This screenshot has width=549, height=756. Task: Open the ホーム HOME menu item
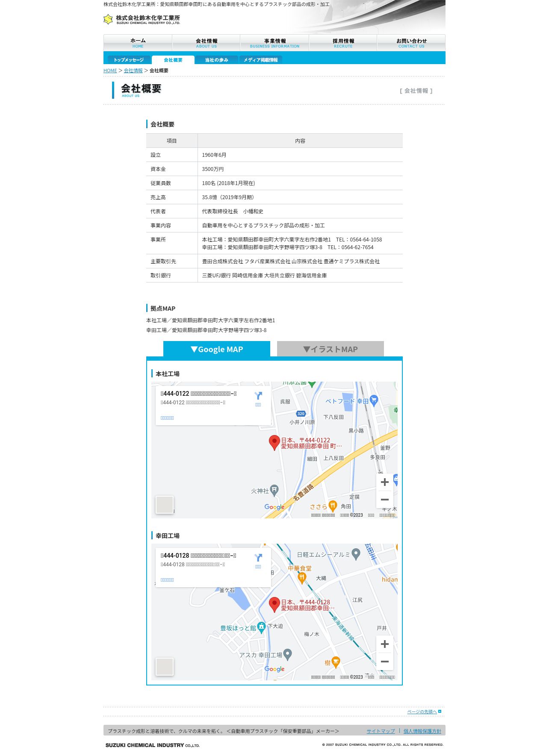click(138, 43)
